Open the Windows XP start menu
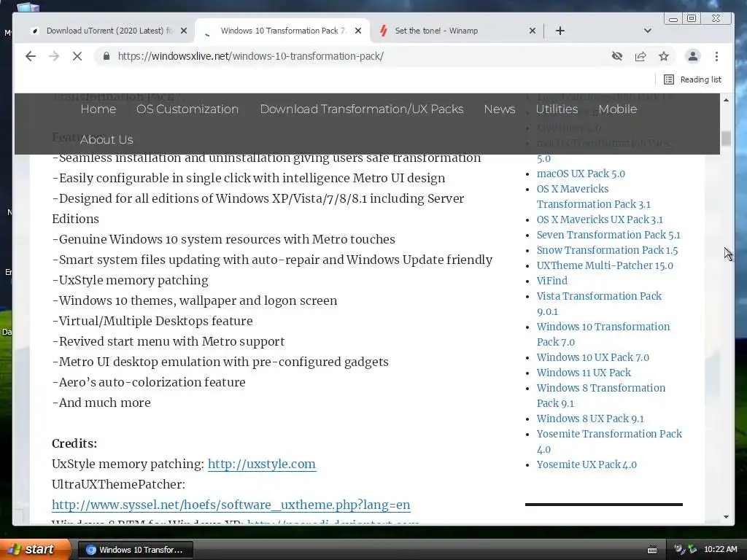The image size is (747, 560). click(x=34, y=549)
